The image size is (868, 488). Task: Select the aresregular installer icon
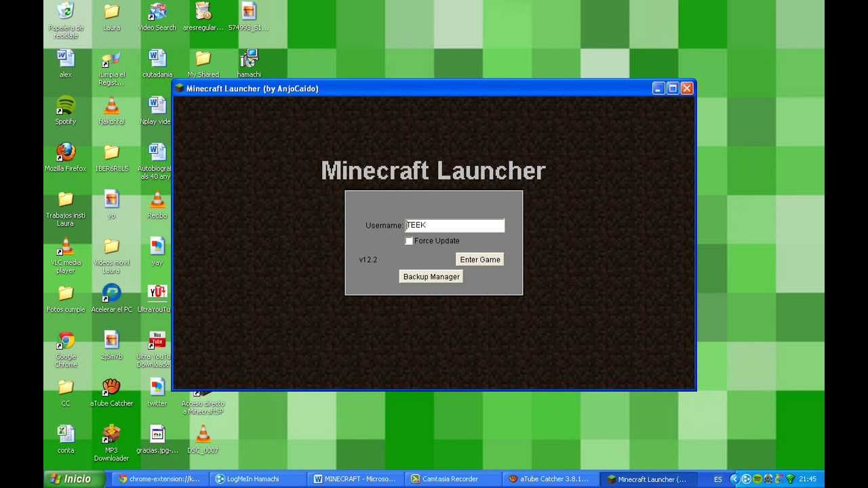point(203,18)
